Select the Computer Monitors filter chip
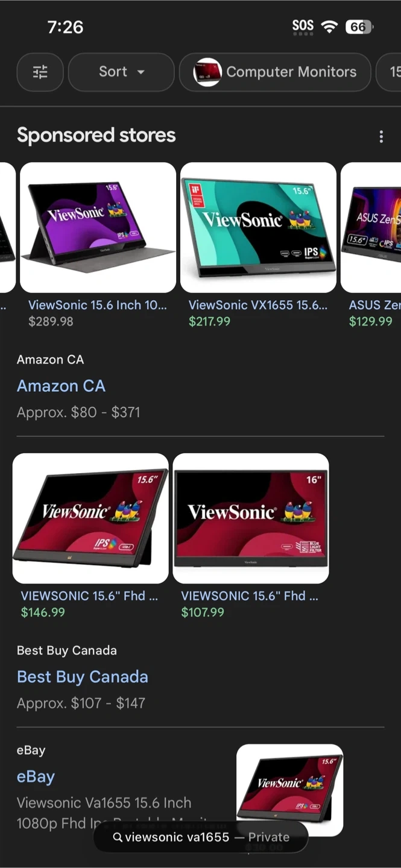401x868 pixels. click(275, 72)
